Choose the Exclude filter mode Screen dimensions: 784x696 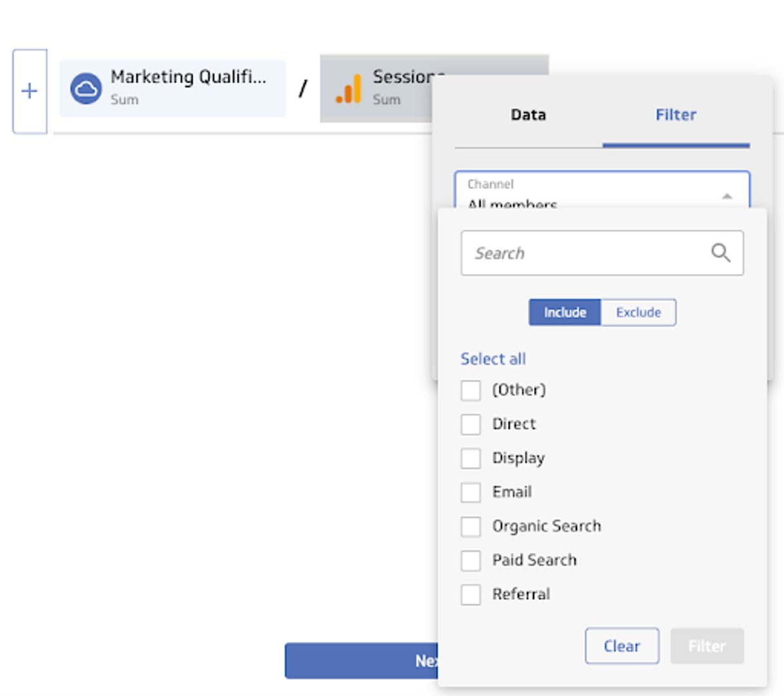[x=638, y=313]
